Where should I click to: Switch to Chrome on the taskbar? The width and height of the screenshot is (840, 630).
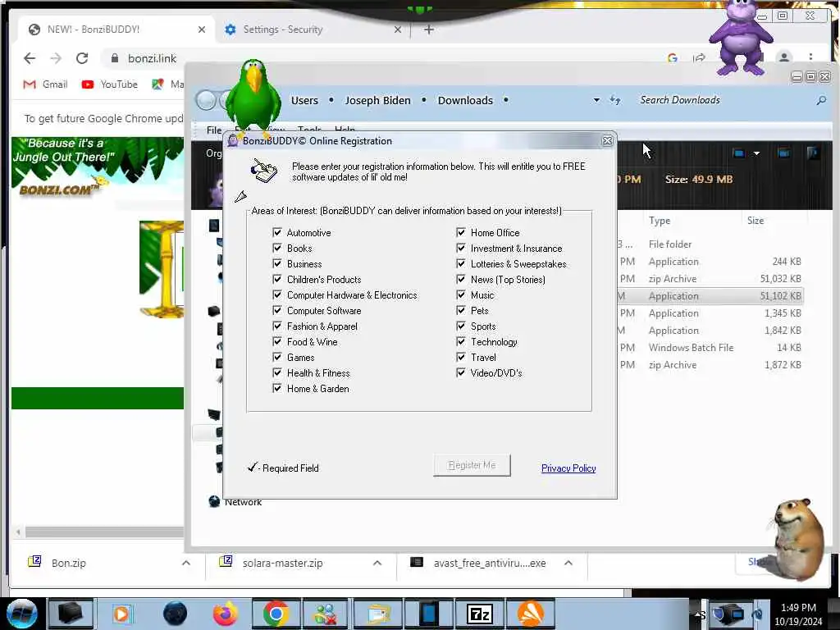(x=276, y=614)
